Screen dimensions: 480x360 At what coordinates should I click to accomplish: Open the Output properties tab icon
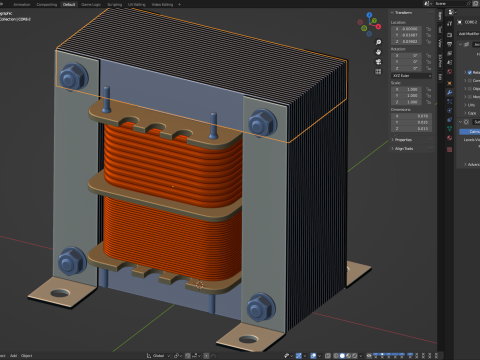point(449,44)
